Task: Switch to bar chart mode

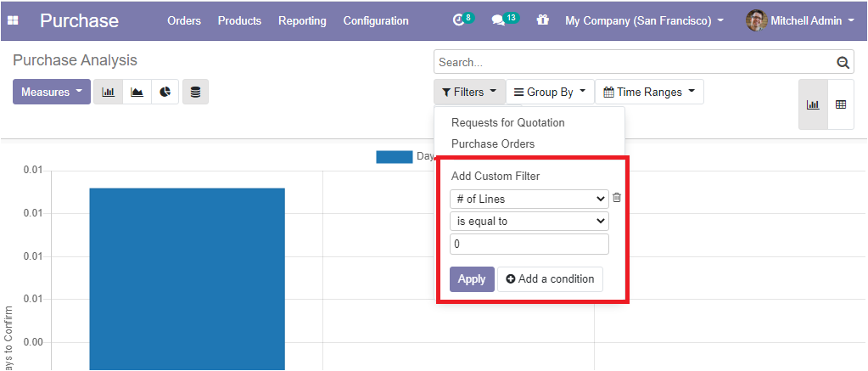Action: pyautogui.click(x=108, y=92)
